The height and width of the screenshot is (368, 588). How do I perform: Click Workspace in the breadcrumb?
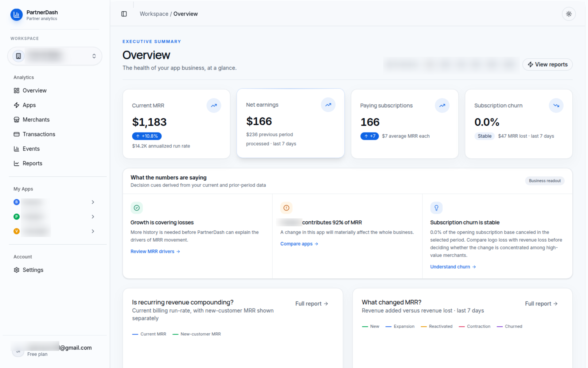pyautogui.click(x=154, y=14)
